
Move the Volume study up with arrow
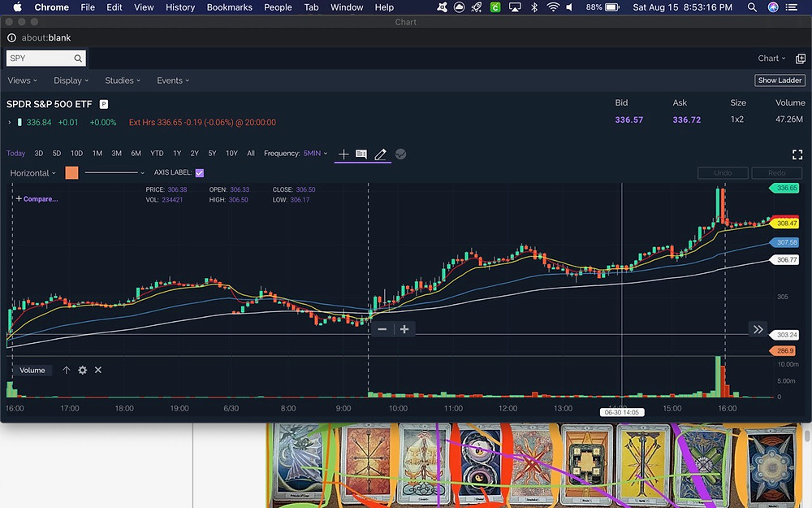pos(67,370)
